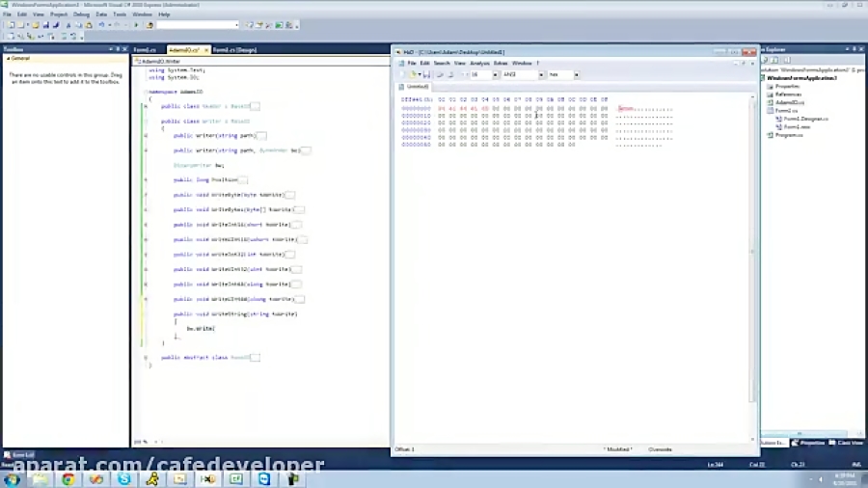Switch to the Form1.cs [Design] tab

pyautogui.click(x=234, y=50)
